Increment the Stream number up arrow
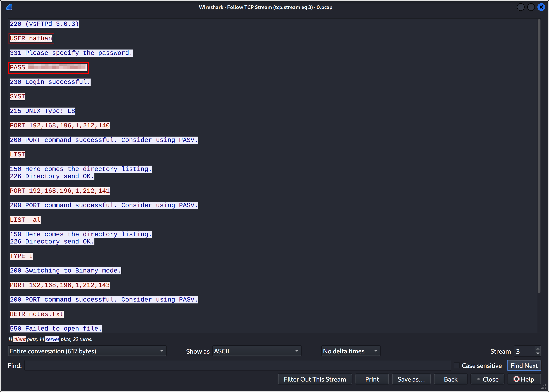This screenshot has width=549, height=392. click(538, 349)
